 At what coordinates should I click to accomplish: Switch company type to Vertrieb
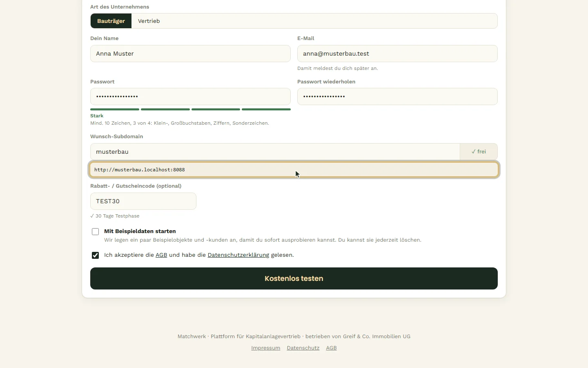pos(149,21)
